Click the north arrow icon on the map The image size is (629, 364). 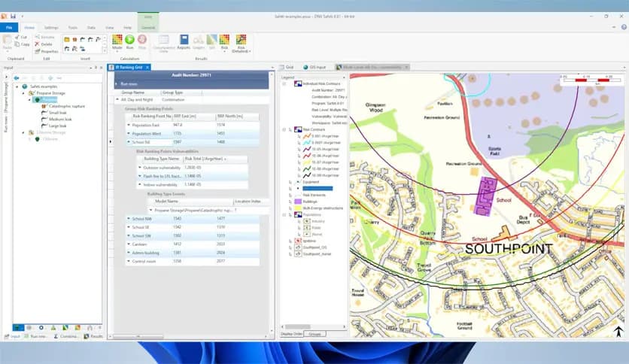pyautogui.click(x=618, y=331)
